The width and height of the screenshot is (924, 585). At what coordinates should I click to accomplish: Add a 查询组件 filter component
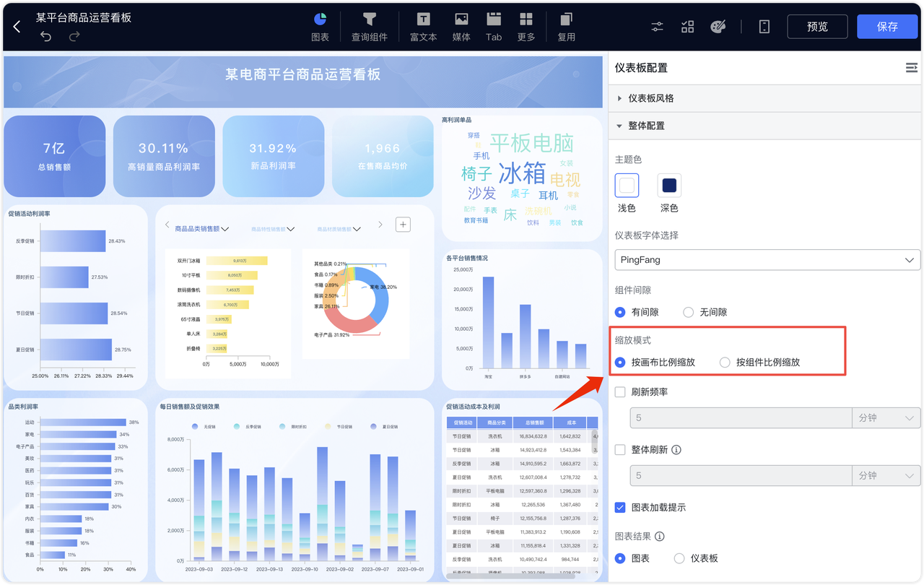(370, 27)
